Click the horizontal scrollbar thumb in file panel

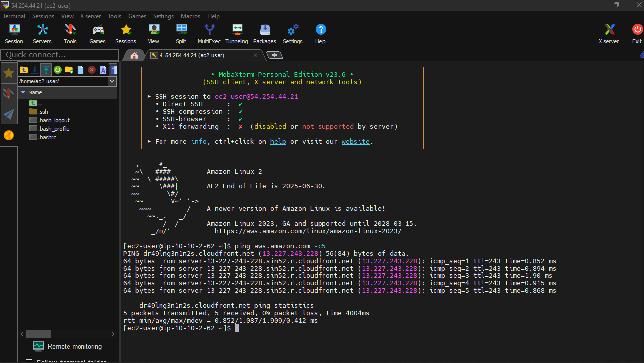[39, 334]
